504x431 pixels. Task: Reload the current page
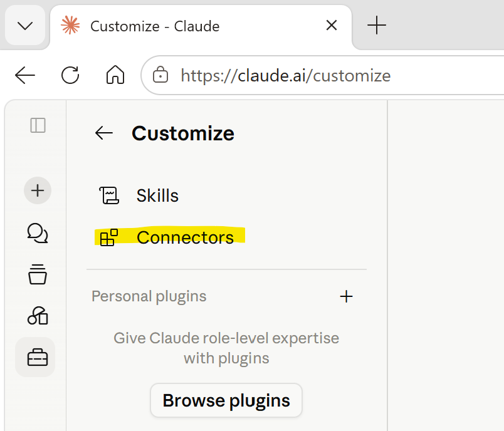(x=70, y=75)
